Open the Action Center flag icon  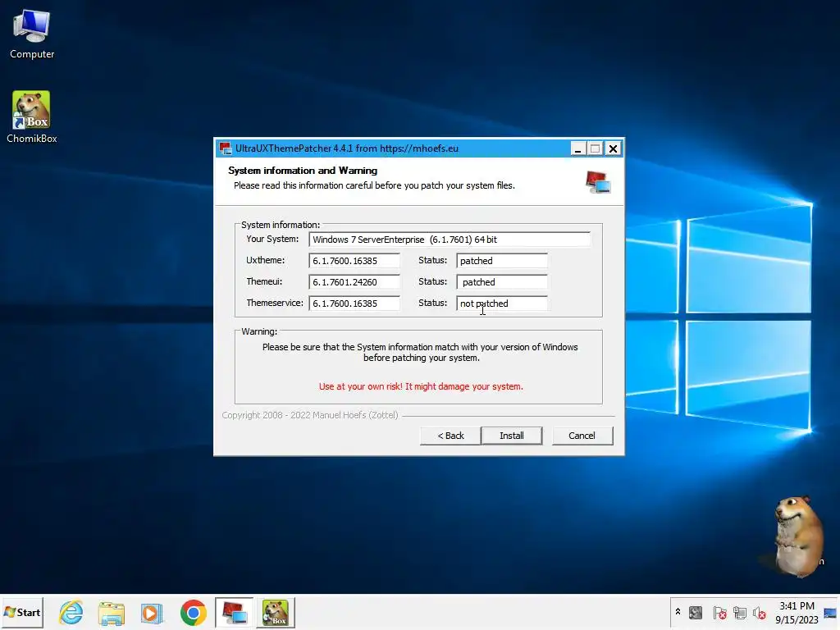(719, 612)
